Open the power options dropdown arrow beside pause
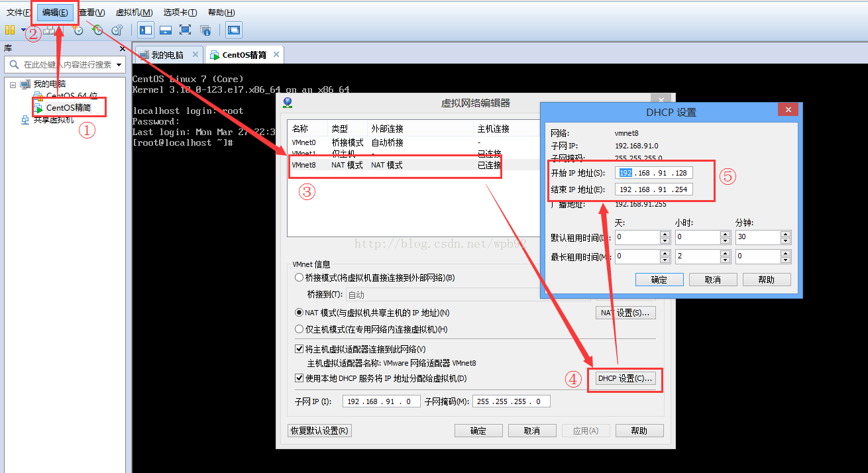This screenshot has height=473, width=868. pyautogui.click(x=23, y=30)
